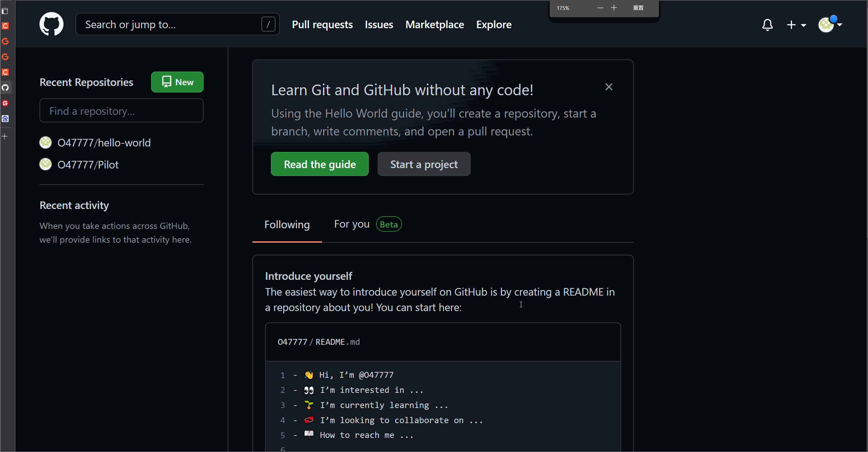The width and height of the screenshot is (868, 452).
Task: Click the O47777 / README.md file header
Action: [319, 342]
